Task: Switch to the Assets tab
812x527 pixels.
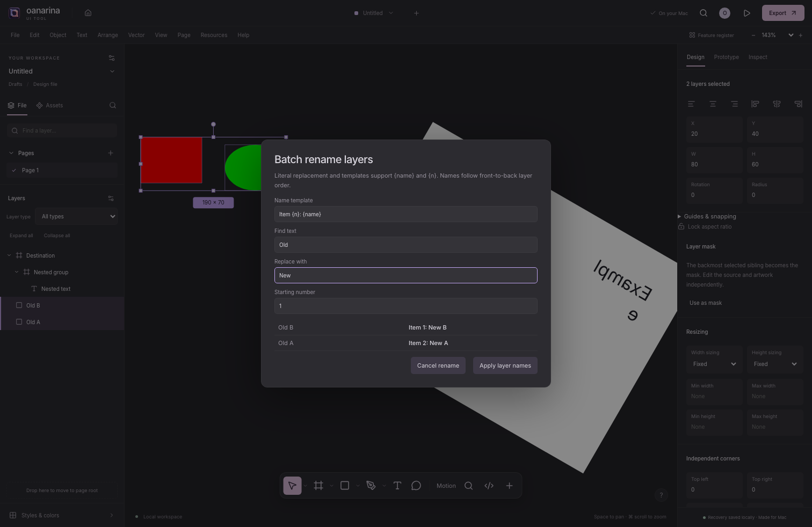Action: point(49,105)
